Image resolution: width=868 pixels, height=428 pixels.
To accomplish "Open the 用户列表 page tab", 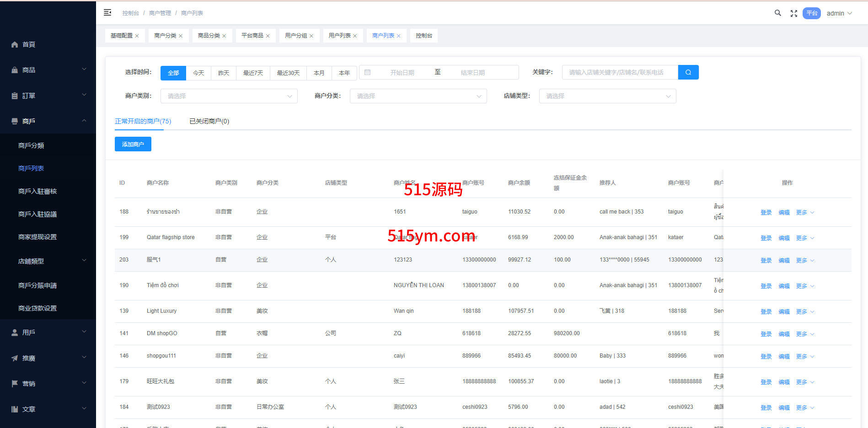I will pos(339,36).
